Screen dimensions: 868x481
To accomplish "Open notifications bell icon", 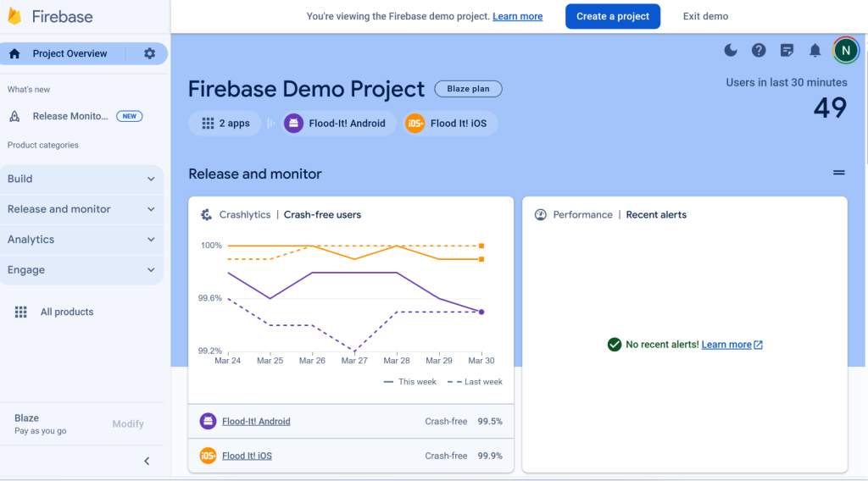I will [815, 51].
